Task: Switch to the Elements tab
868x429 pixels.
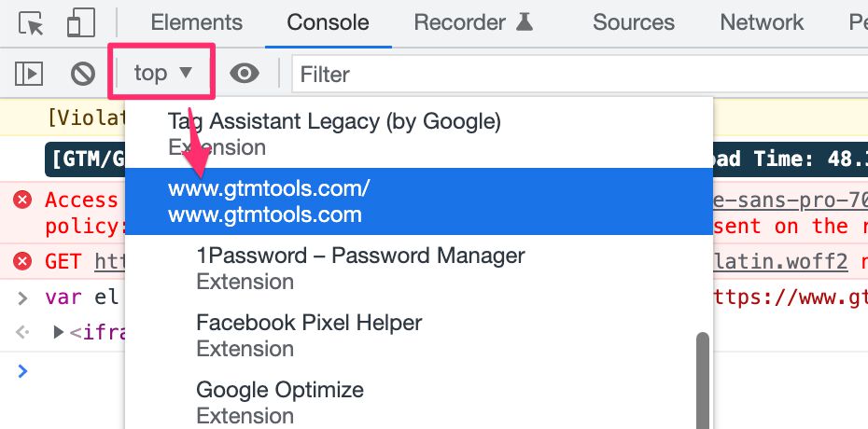Action: (197, 22)
